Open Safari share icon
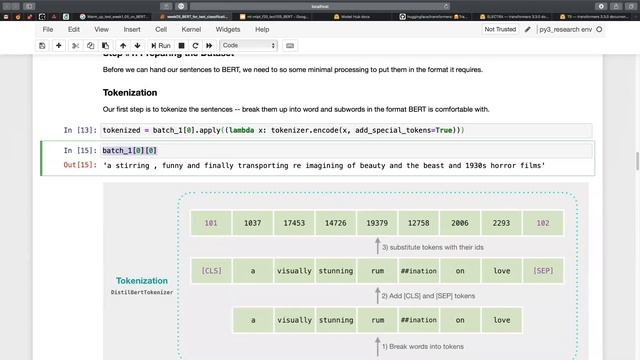 pyautogui.click(x=616, y=6)
